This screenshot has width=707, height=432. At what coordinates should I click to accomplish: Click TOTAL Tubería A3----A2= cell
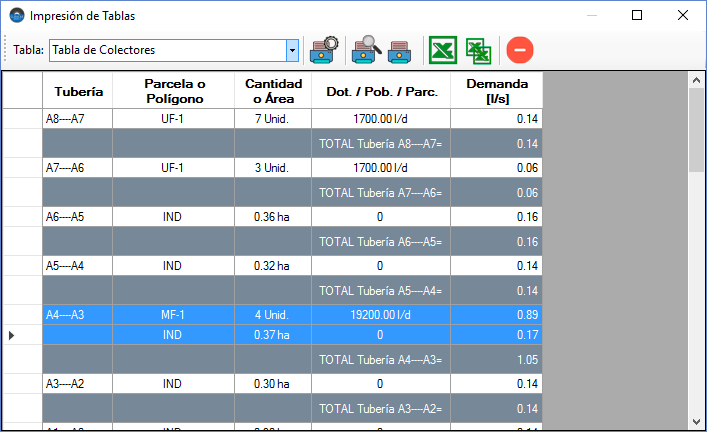(x=381, y=409)
